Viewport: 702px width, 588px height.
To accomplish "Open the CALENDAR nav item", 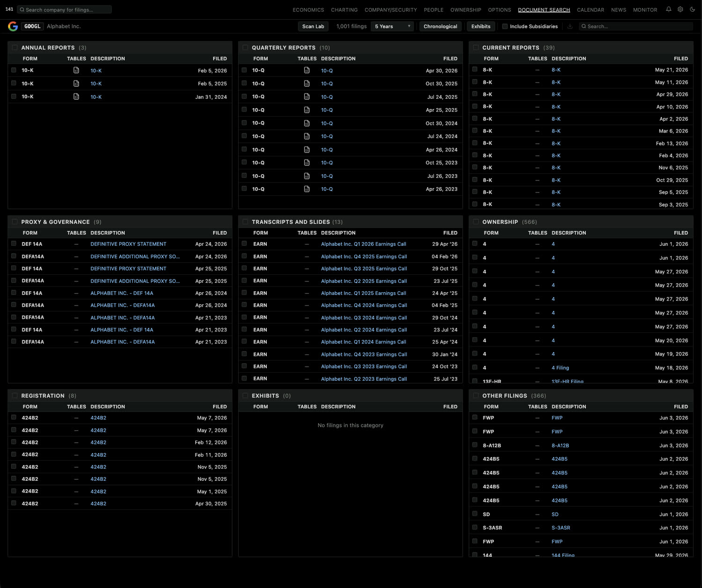I will (x=591, y=10).
